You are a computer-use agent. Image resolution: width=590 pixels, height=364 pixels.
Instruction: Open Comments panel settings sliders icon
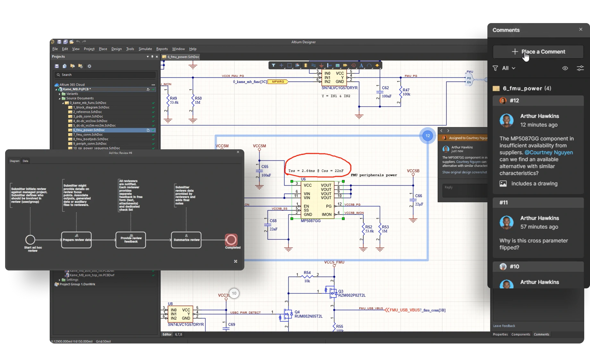[x=580, y=68]
